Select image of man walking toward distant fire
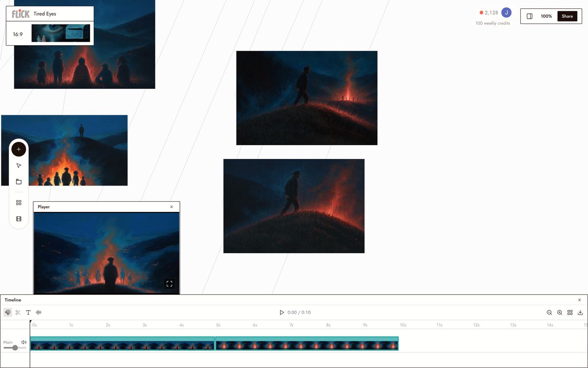 pyautogui.click(x=307, y=98)
